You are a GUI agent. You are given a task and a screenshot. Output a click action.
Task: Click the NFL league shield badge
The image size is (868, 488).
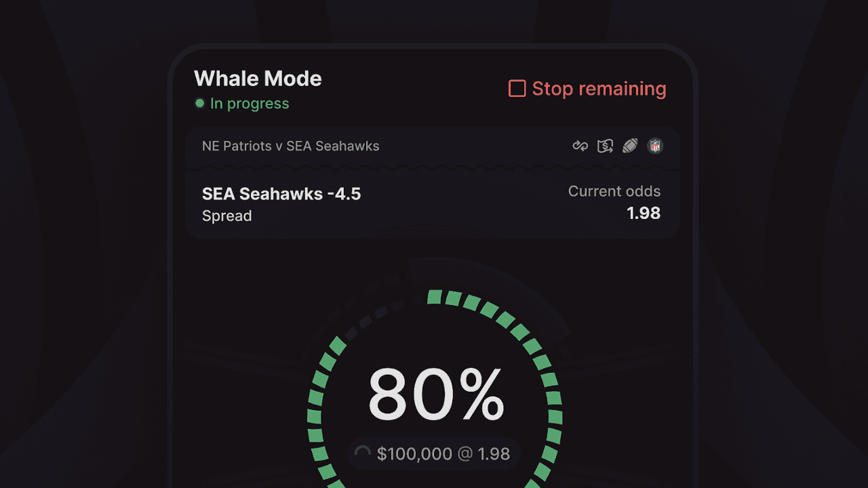655,146
